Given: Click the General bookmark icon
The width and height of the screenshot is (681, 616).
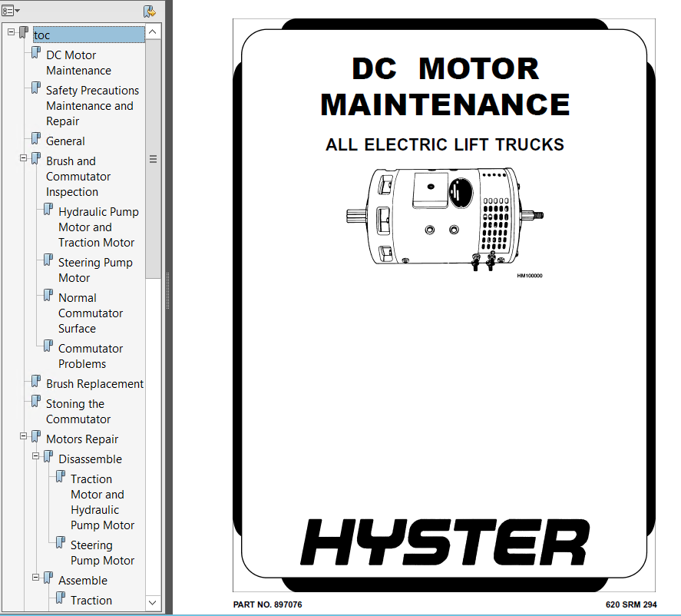Looking at the screenshot, I should pos(36,139).
